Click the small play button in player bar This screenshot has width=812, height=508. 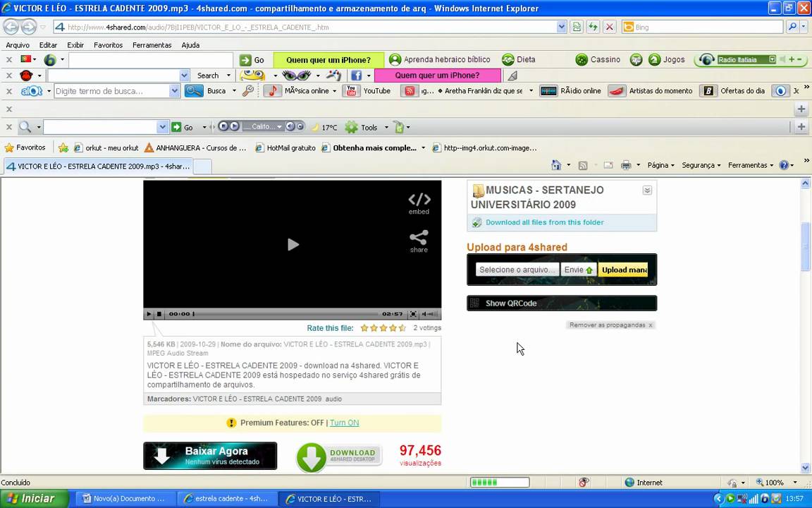[x=149, y=313]
